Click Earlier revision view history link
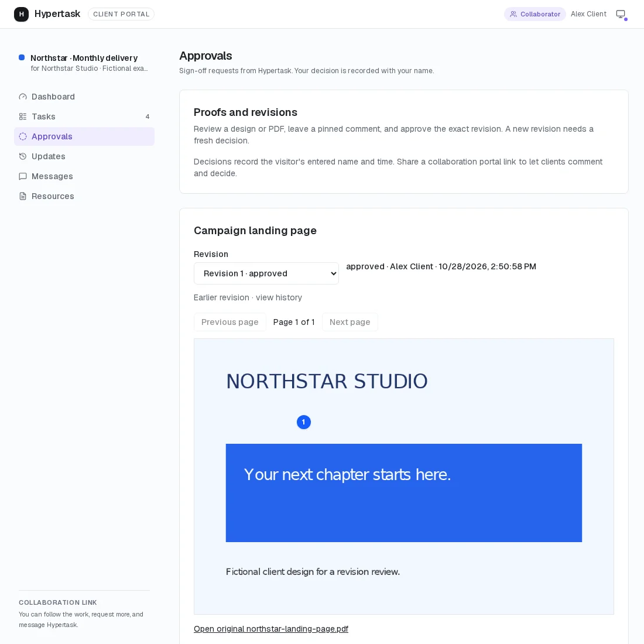Viewport: 644px width, 644px height. [248, 297]
